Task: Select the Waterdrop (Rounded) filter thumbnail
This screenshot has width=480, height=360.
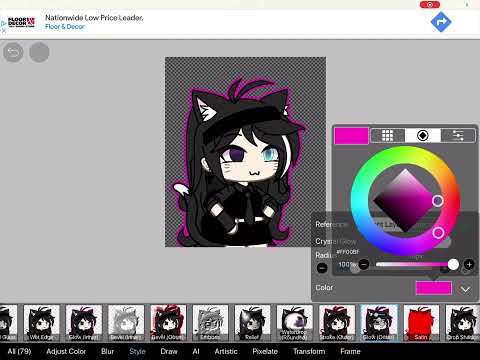Action: [x=295, y=323]
